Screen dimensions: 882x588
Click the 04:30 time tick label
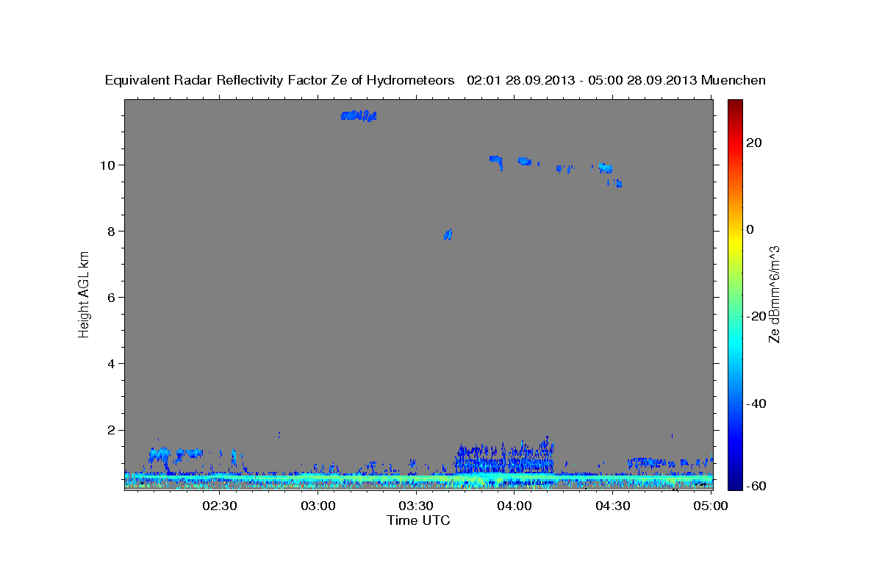(x=612, y=506)
